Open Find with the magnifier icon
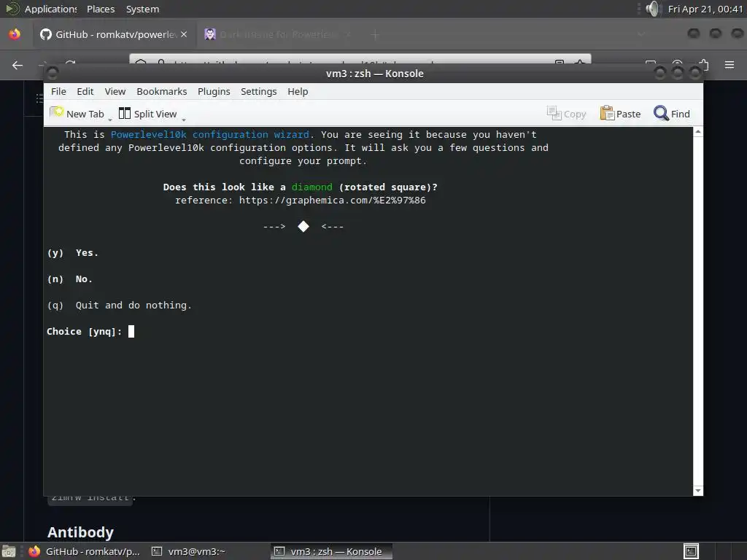 (661, 113)
